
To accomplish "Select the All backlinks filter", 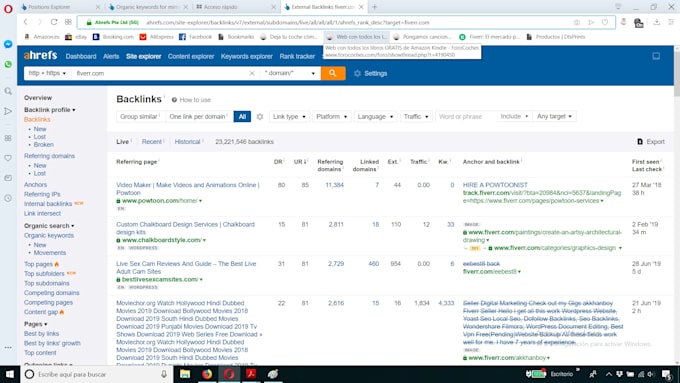I will pos(242,116).
